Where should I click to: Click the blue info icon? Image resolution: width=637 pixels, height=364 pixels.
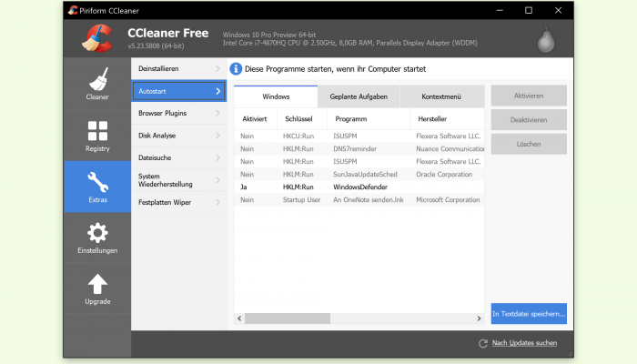236,68
